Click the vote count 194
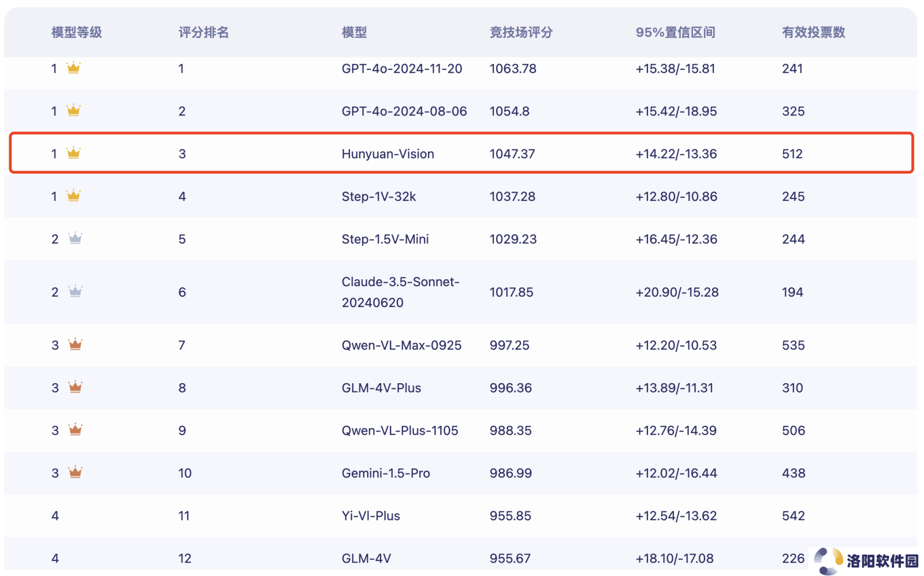The height and width of the screenshot is (576, 924). 792,293
